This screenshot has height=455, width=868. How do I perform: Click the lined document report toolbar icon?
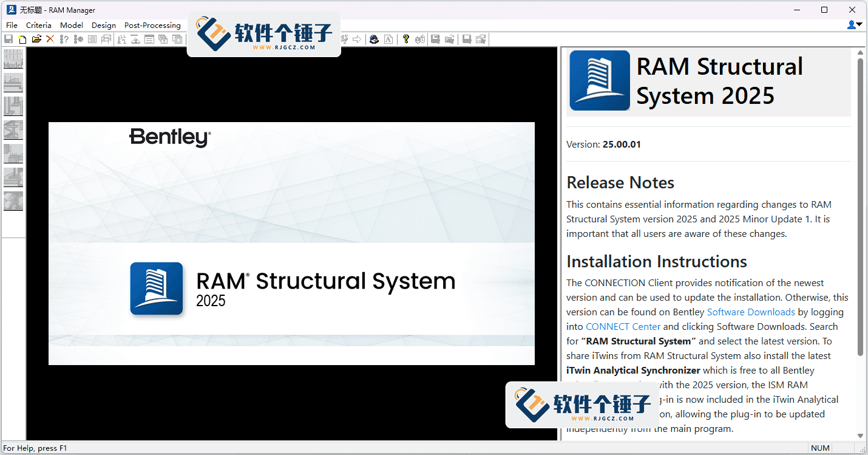(x=92, y=39)
